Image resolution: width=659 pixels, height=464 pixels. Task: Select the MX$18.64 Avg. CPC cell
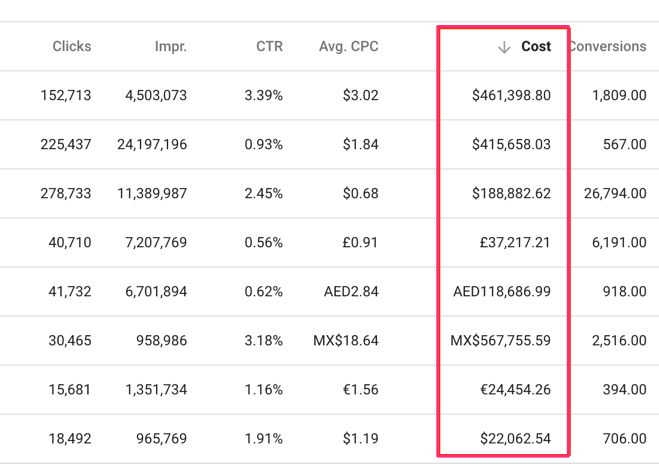(x=346, y=341)
